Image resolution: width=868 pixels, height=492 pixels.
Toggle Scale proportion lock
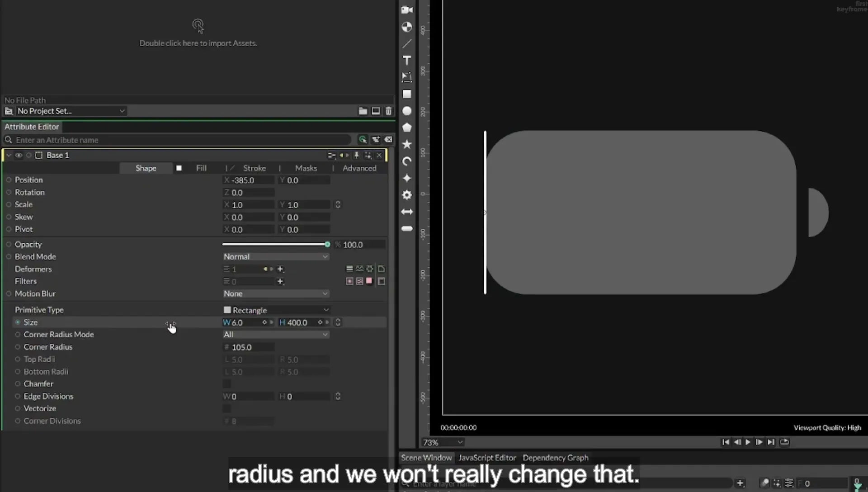338,204
